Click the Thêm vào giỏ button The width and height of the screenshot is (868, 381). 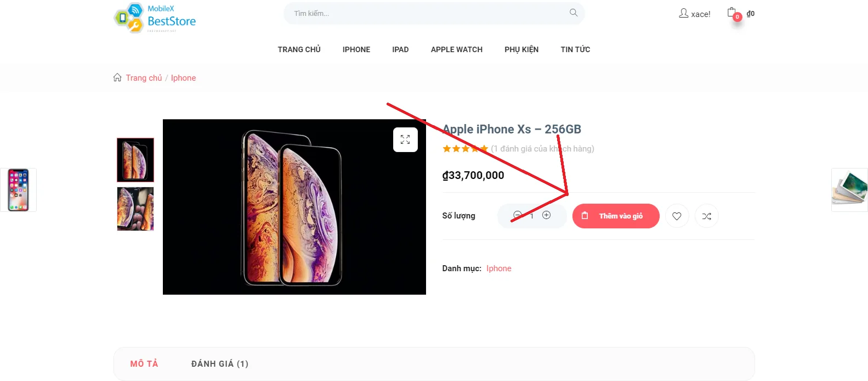tap(616, 216)
